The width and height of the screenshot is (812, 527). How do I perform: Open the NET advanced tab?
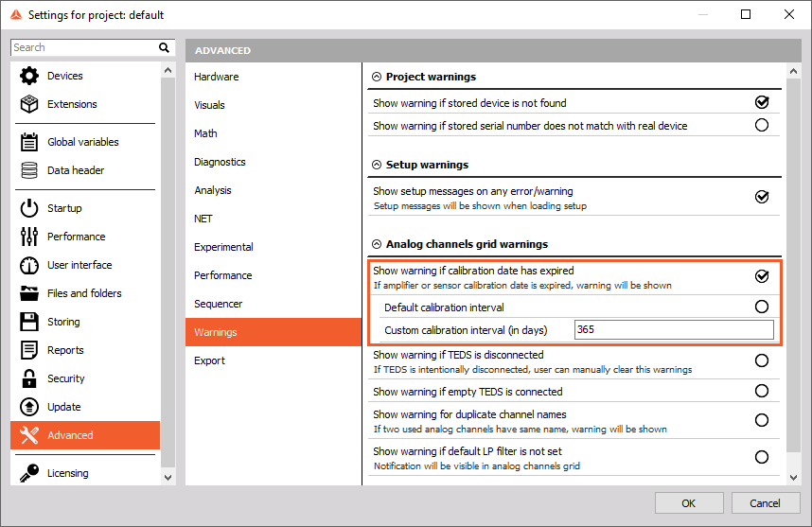(274, 219)
